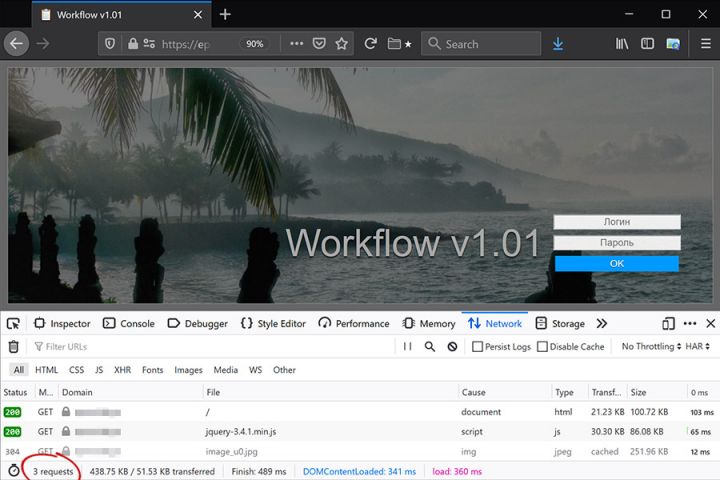Filter requests by Fonts

pyautogui.click(x=152, y=370)
